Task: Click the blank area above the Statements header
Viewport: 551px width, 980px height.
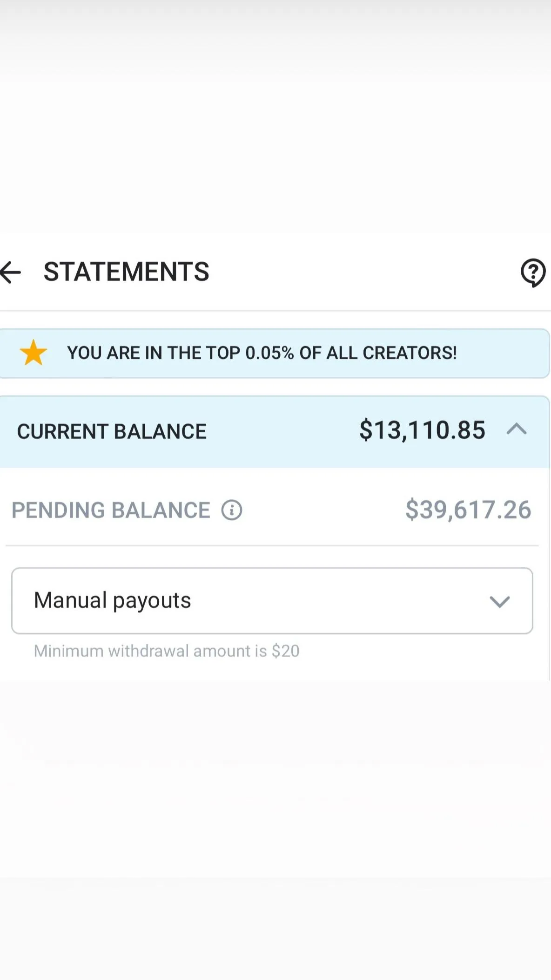Action: (275, 116)
